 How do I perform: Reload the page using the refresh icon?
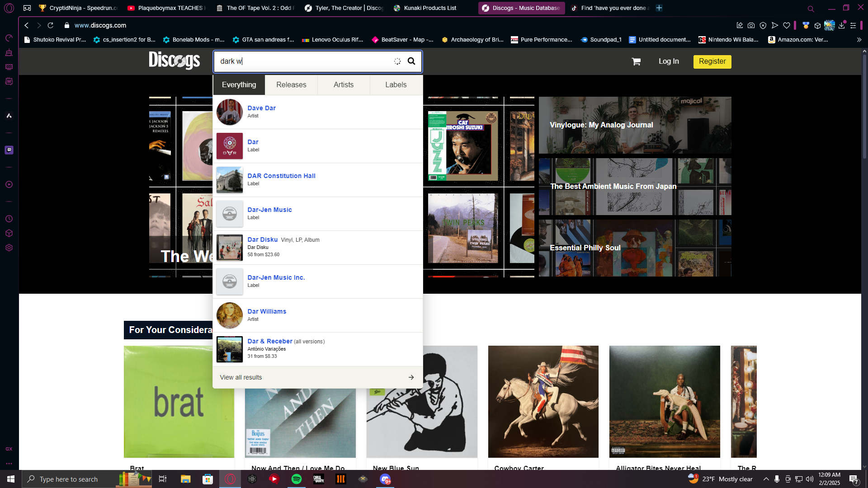51,26
